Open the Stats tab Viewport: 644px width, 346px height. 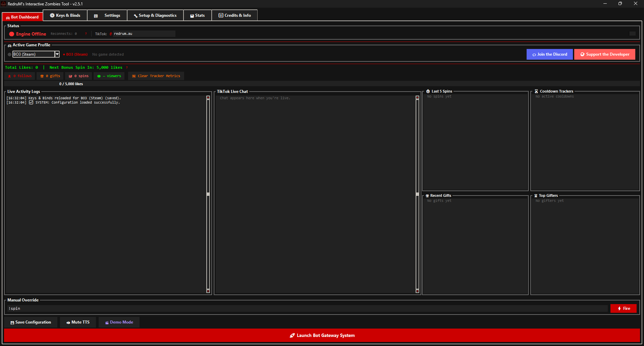(x=198, y=15)
